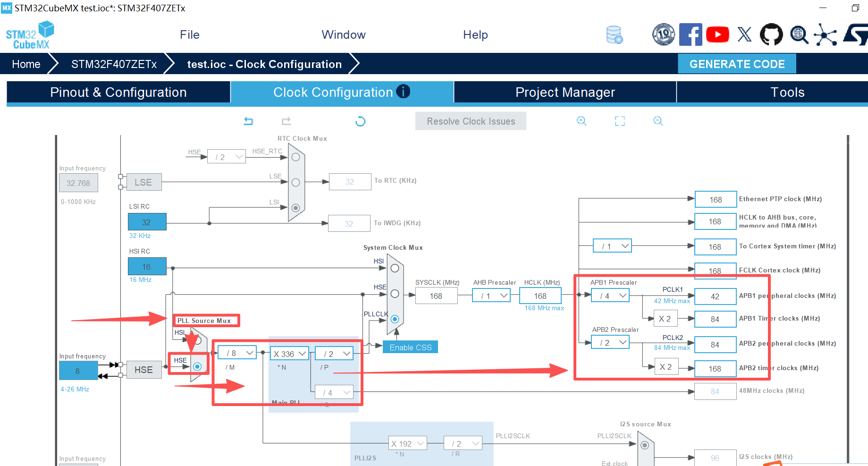Click the Enable CSS button
Image resolution: width=868 pixels, height=466 pixels.
(x=411, y=347)
